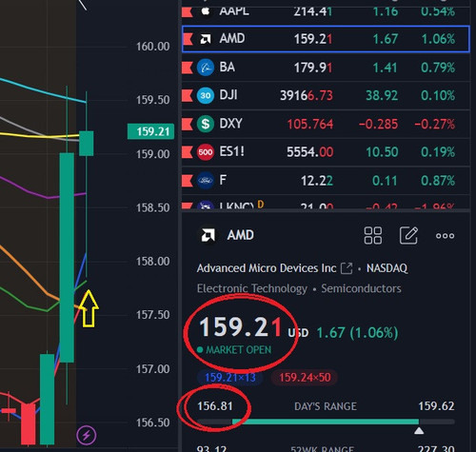The height and width of the screenshot is (452, 476).
Task: Click the red ask 159.24×50 badge
Action: pos(305,378)
